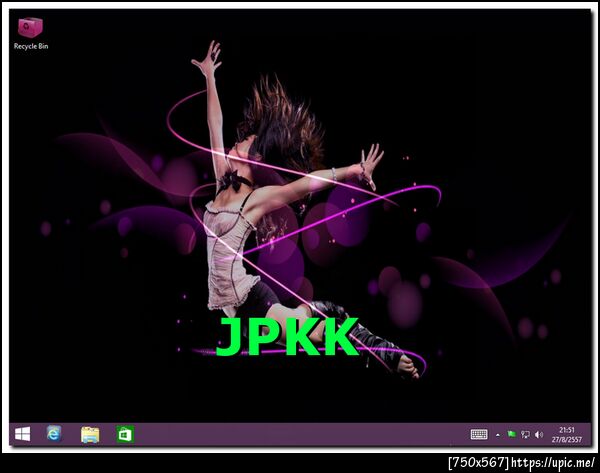Launch Internet Explorer from the taskbar
Image resolution: width=600 pixels, height=473 pixels.
click(54, 434)
